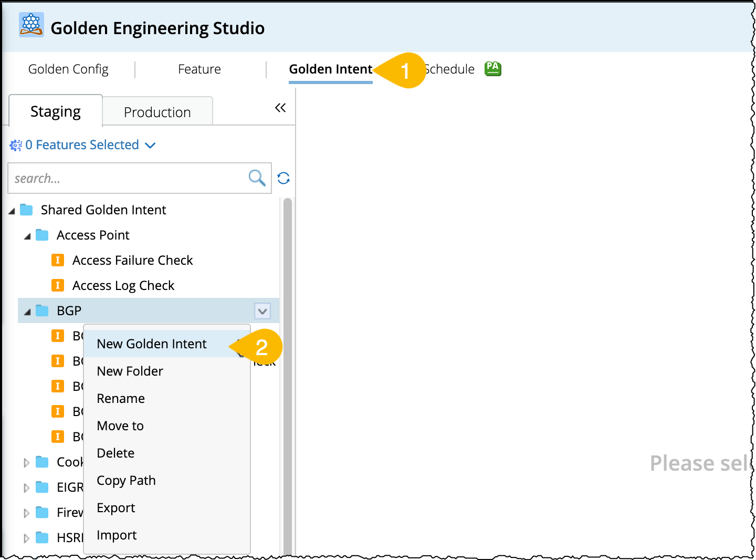756x560 pixels.
Task: Click Export in the context menu
Action: click(116, 508)
